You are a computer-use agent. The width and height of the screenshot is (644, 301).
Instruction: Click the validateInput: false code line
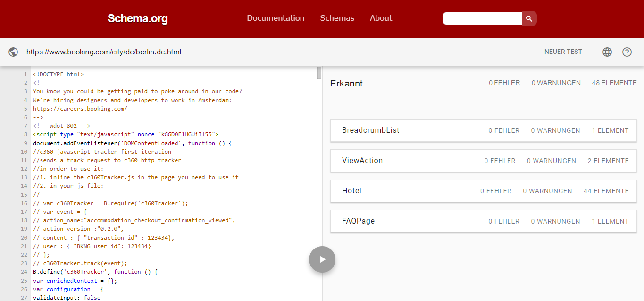pos(67,298)
